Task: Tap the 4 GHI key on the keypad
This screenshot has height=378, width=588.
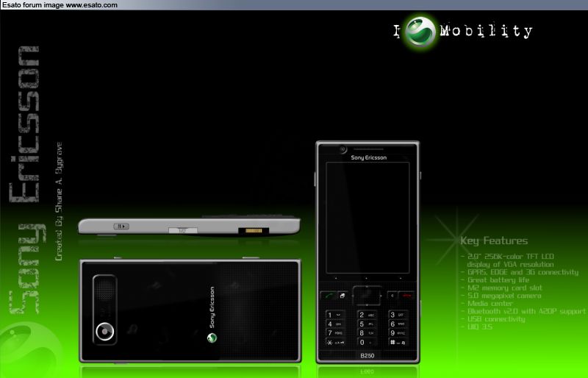Action: (335, 324)
